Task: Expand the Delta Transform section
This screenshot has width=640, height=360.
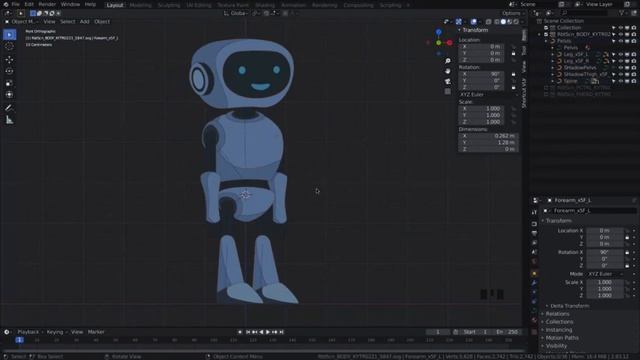Action: 569,306
